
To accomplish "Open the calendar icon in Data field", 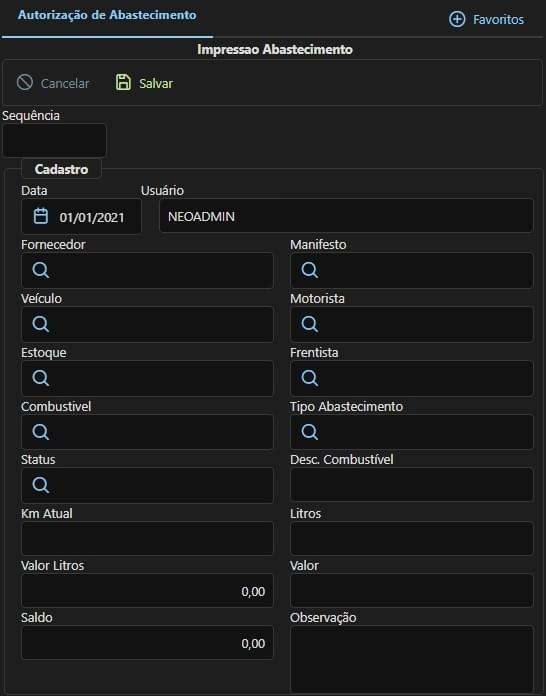I will click(x=41, y=216).
